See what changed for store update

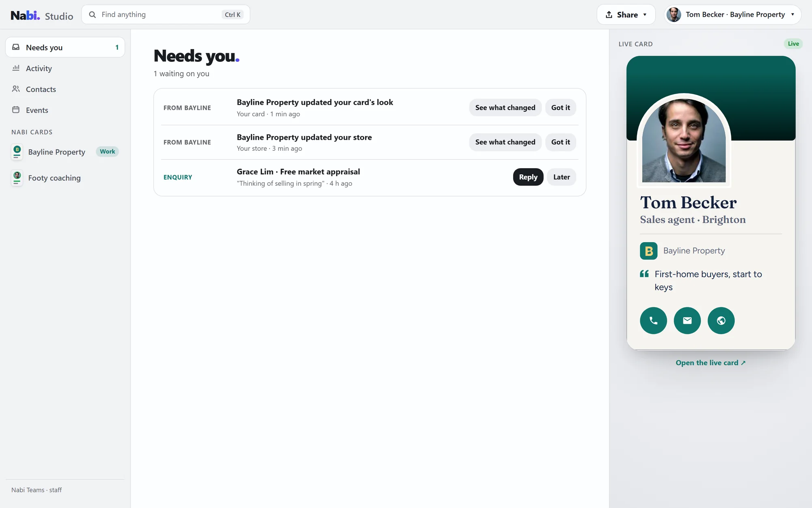coord(505,142)
